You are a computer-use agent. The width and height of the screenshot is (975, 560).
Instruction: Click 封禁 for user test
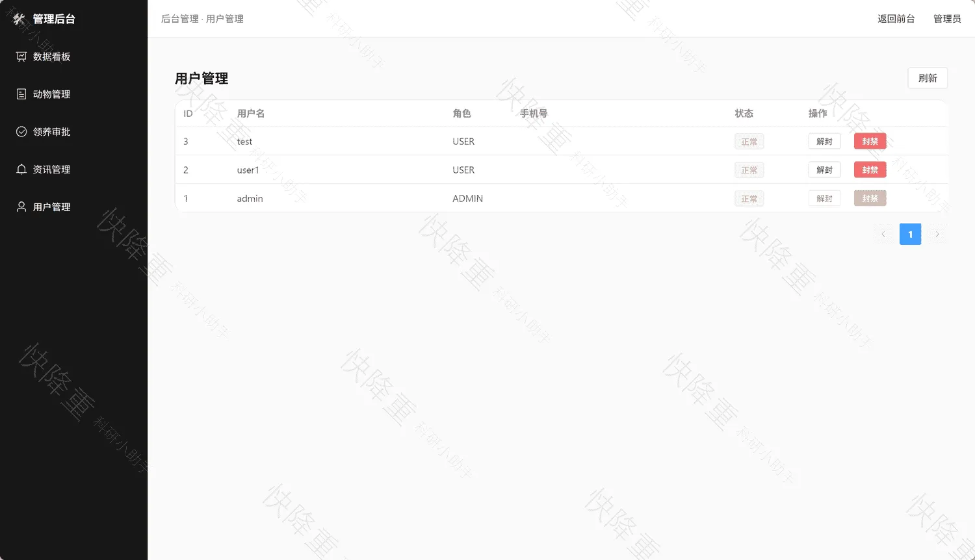(x=870, y=142)
